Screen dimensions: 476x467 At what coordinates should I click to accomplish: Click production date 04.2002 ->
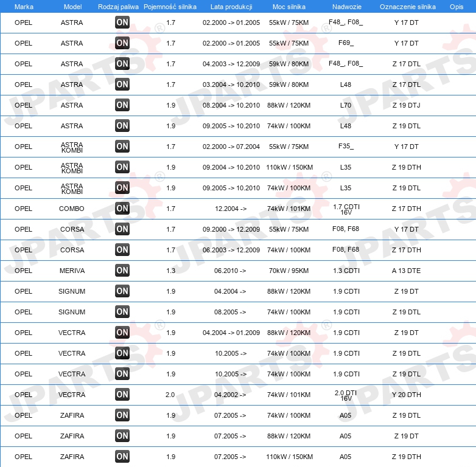click(230, 395)
